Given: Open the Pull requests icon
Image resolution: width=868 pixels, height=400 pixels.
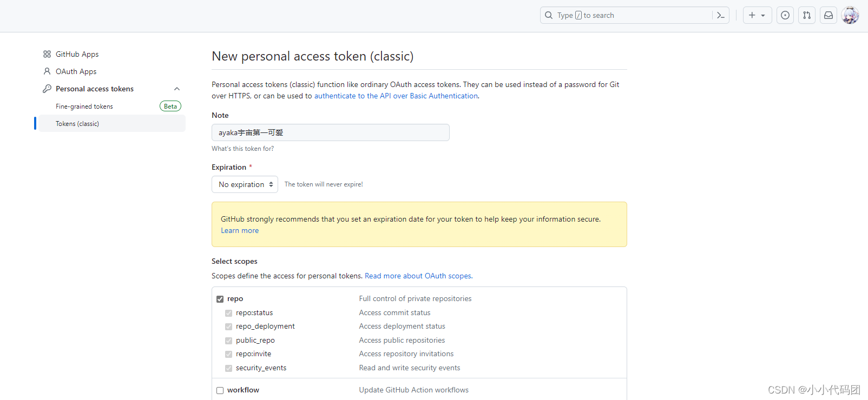Looking at the screenshot, I should click(x=807, y=16).
